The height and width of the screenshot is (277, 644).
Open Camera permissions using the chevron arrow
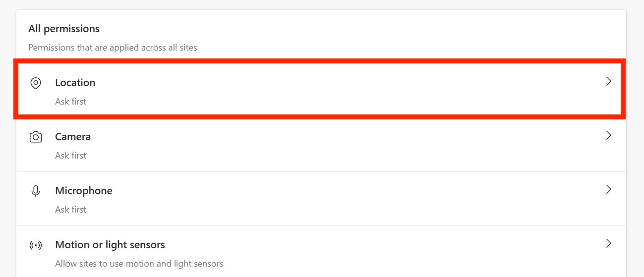click(609, 135)
